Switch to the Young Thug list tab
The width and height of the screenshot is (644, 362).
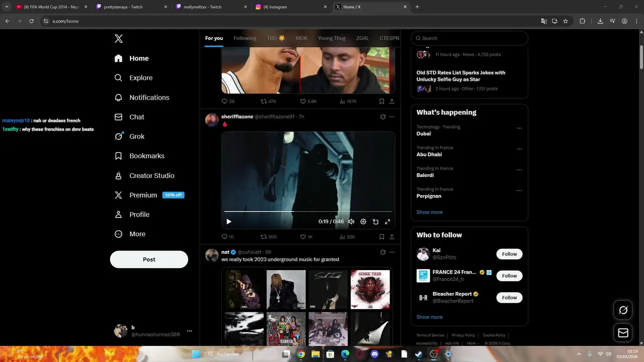click(x=332, y=38)
